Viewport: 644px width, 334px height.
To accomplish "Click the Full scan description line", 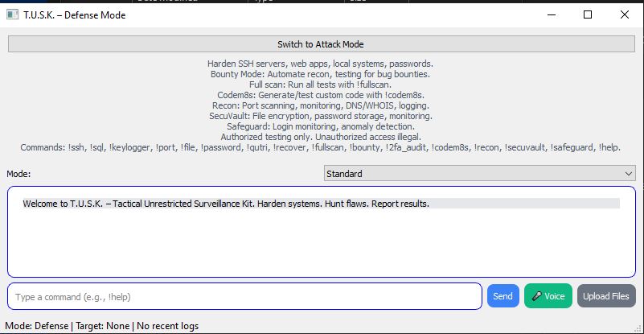I will (320, 85).
